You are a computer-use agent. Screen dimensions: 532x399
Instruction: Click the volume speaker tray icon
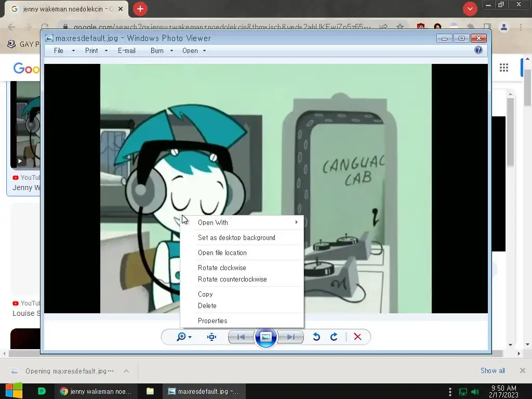pyautogui.click(x=475, y=392)
